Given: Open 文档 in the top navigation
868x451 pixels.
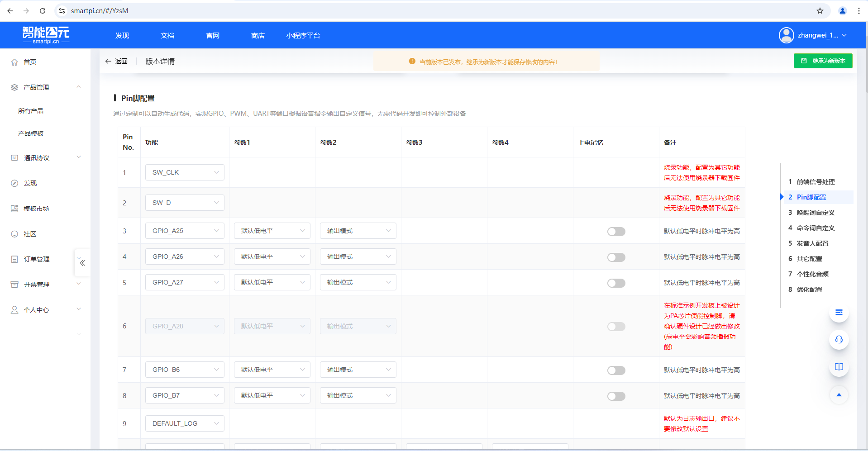Looking at the screenshot, I should [x=167, y=36].
